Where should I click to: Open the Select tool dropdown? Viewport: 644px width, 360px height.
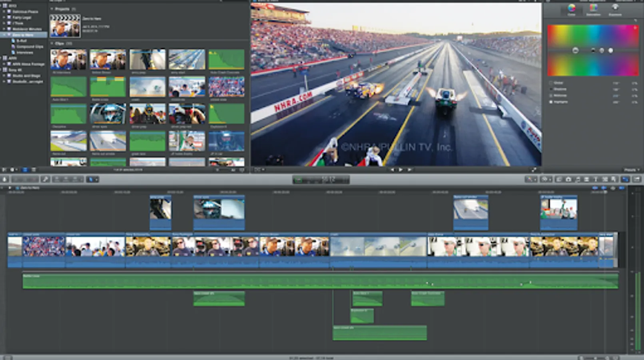(92, 180)
